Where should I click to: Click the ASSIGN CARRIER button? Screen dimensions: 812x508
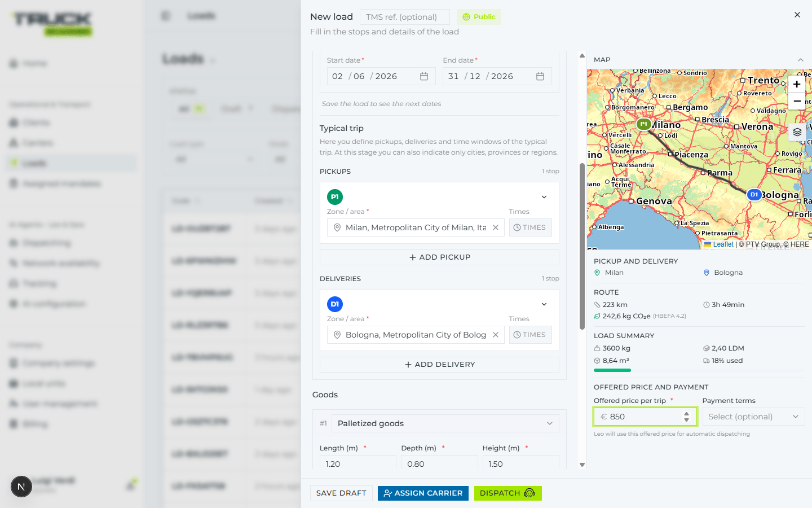coord(423,493)
